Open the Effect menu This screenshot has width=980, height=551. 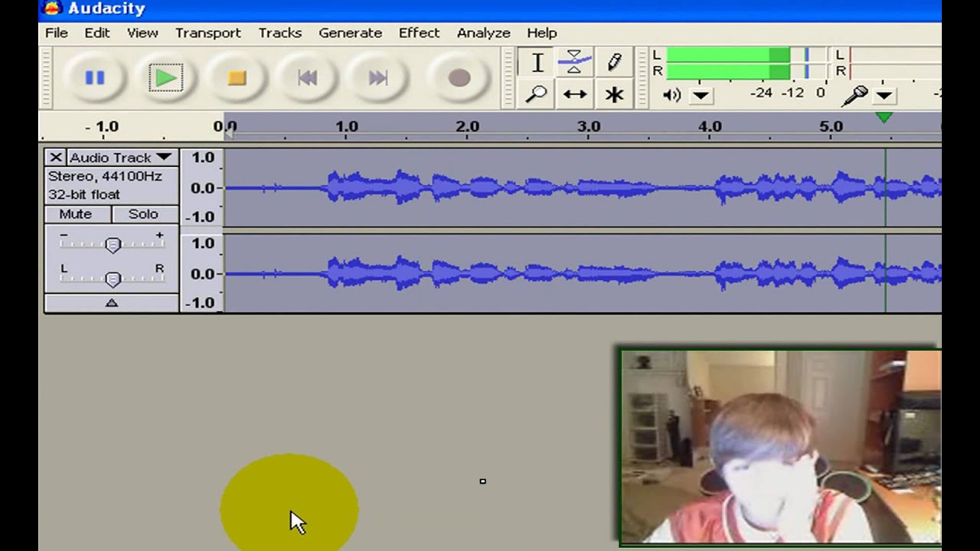point(419,33)
